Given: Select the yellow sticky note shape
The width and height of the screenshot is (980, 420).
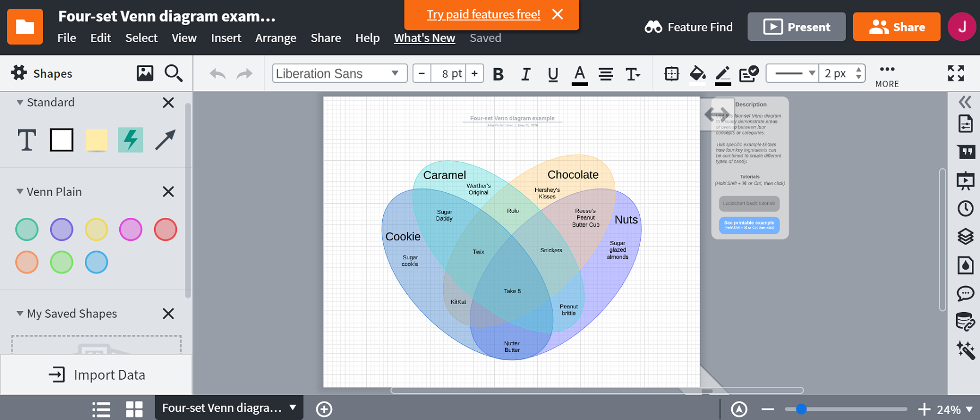Looking at the screenshot, I should click(96, 140).
